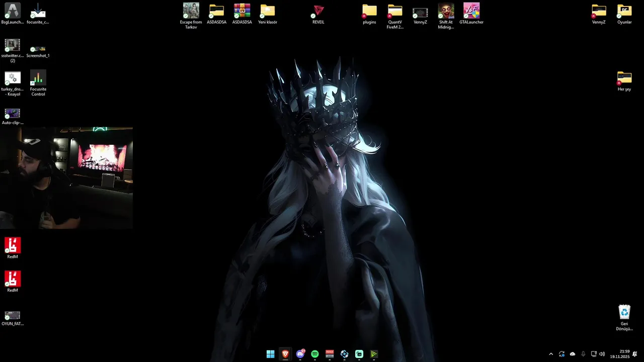Screen dimensions: 644x362
Task: Click the microphone tray icon
Action: tap(583, 354)
